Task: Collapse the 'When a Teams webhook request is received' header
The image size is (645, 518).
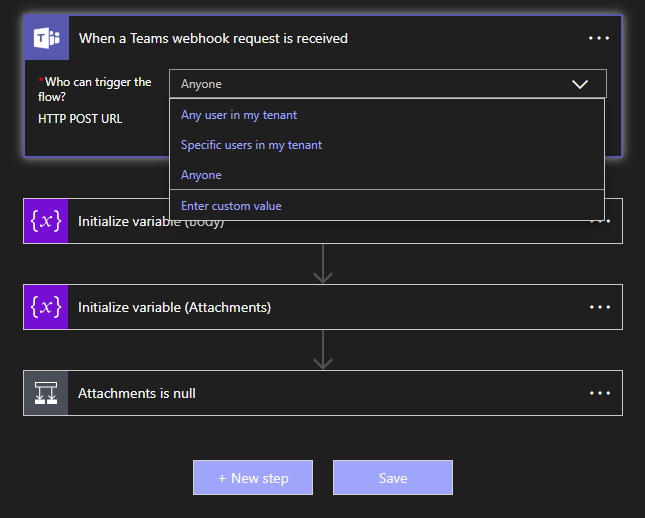Action: pos(300,38)
